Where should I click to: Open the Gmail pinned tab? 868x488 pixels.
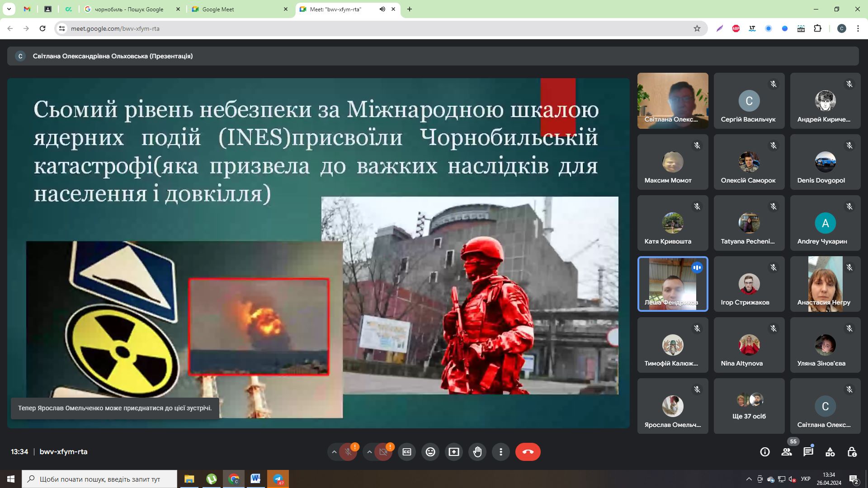pos(27,9)
